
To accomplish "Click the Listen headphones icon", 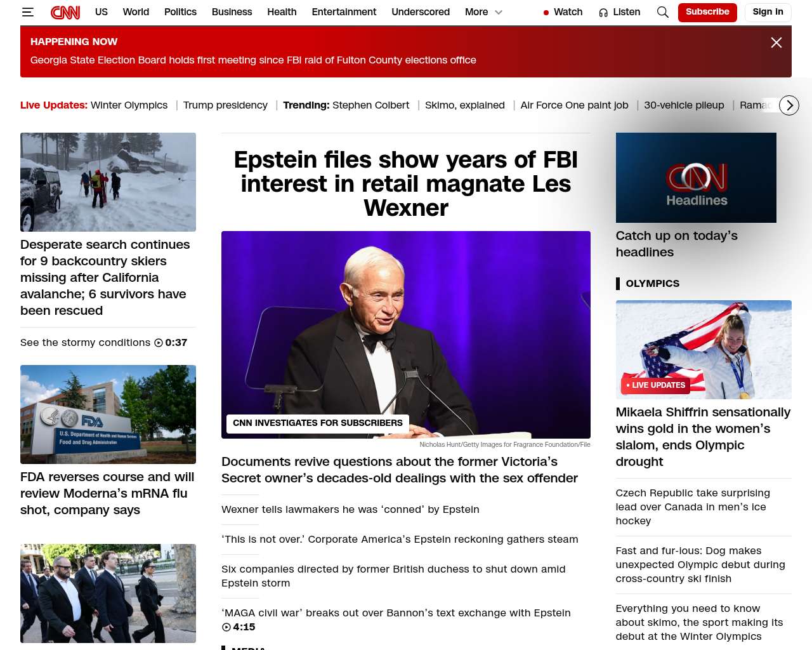I will point(603,12).
